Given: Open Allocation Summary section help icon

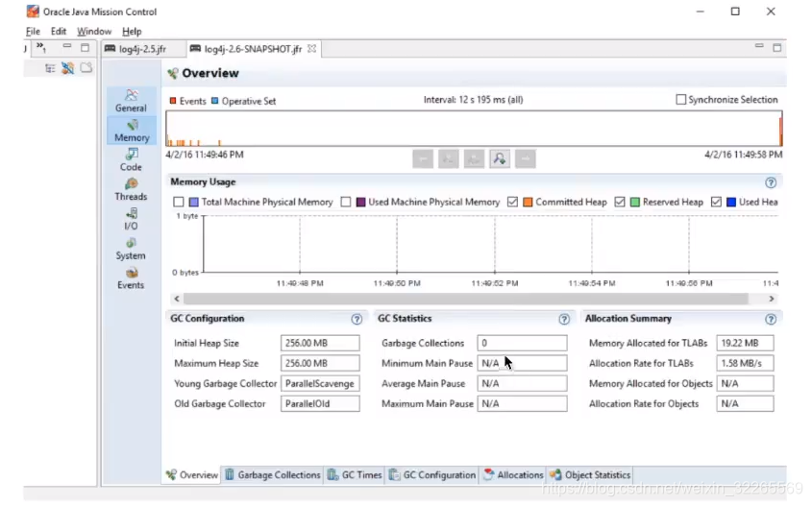Looking at the screenshot, I should click(771, 319).
